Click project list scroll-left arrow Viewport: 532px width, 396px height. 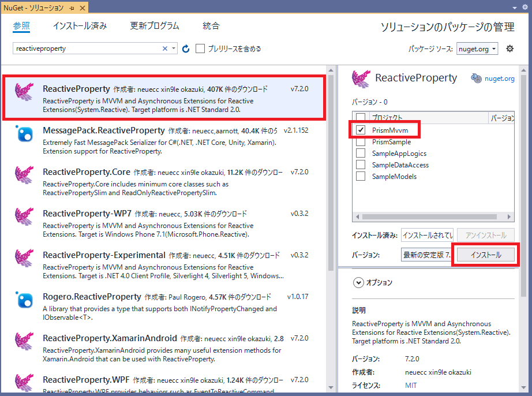357,216
